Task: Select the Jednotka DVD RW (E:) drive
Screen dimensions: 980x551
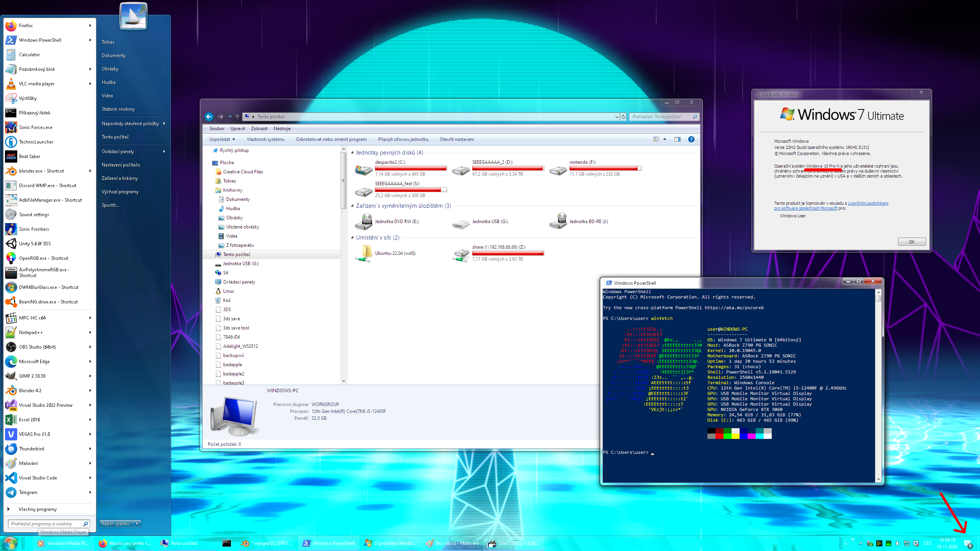Action: coord(387,222)
